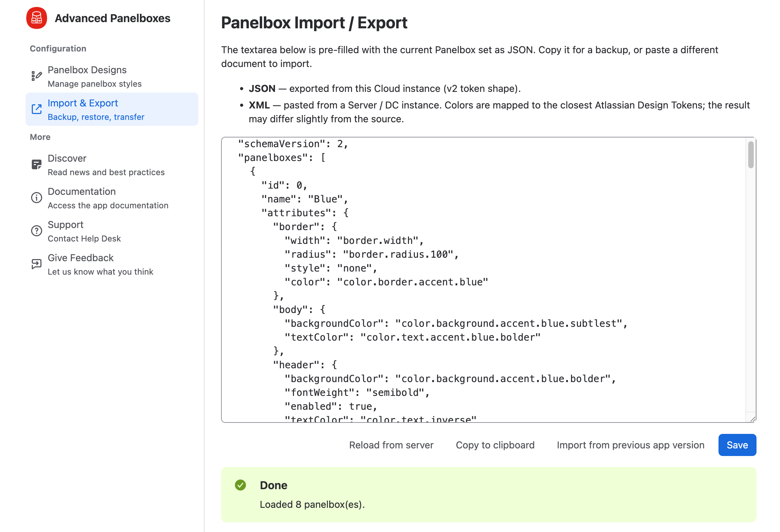Click the Panelbox Import / Export heading
Screen dimensions: 780x532
click(314, 23)
